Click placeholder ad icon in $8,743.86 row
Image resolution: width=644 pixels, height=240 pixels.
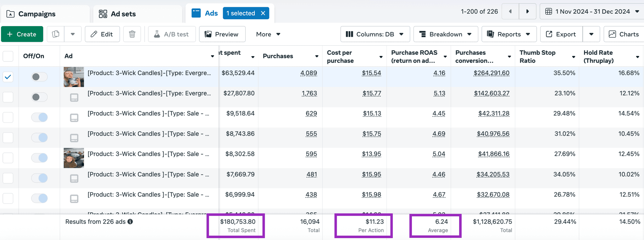point(74,138)
